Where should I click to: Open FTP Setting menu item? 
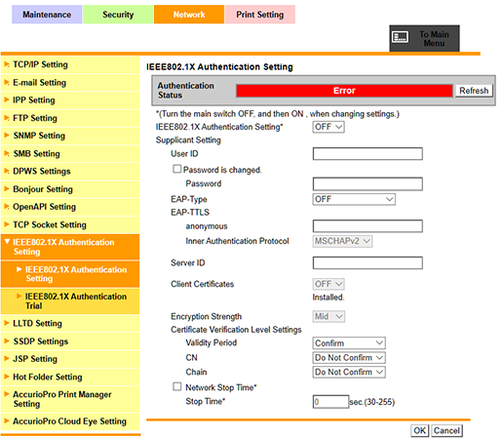(x=70, y=118)
